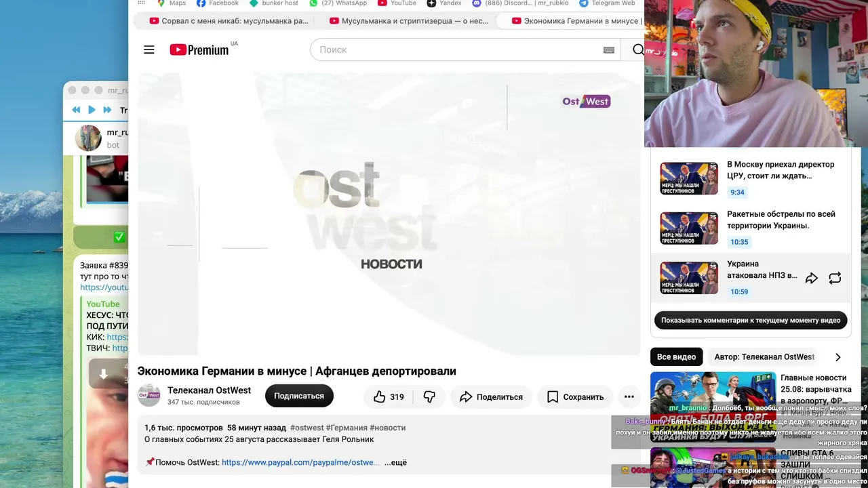Open the bunker host bookmark
The height and width of the screenshot is (488, 868).
(274, 3)
